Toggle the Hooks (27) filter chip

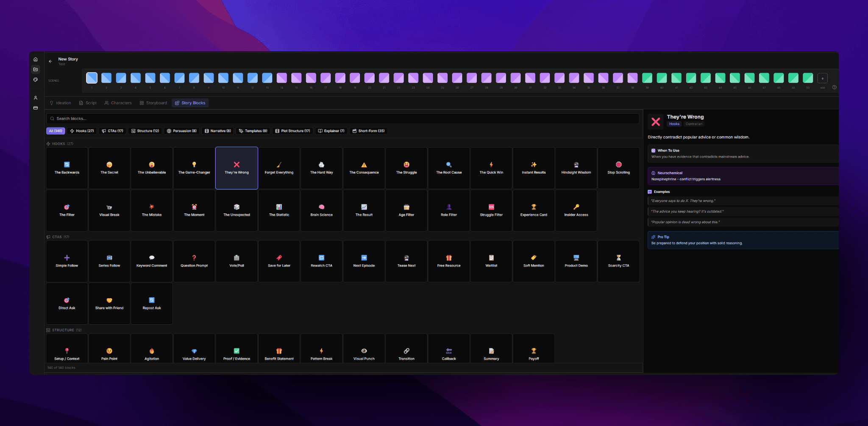tap(82, 131)
